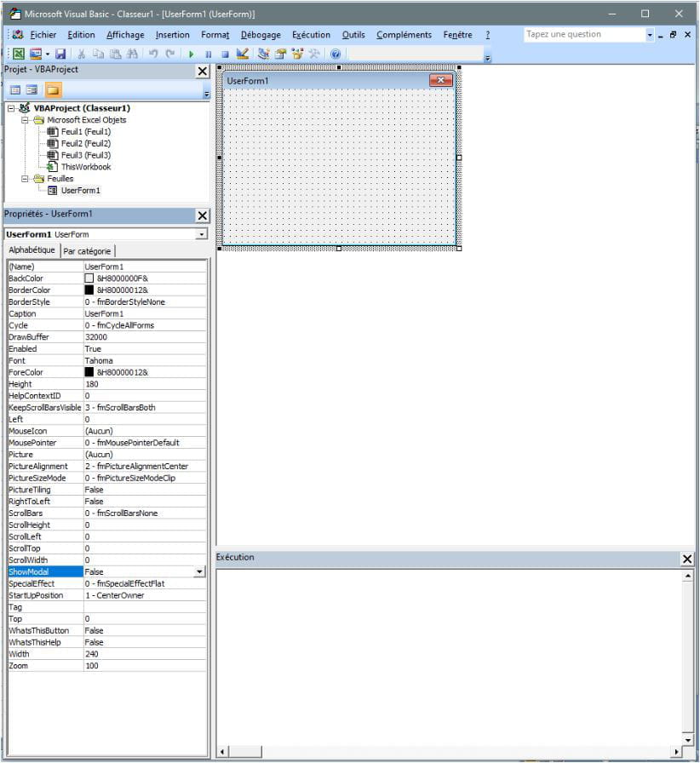The height and width of the screenshot is (763, 700).
Task: Select Feuil1 (Feuil1) in project tree
Action: (86, 132)
